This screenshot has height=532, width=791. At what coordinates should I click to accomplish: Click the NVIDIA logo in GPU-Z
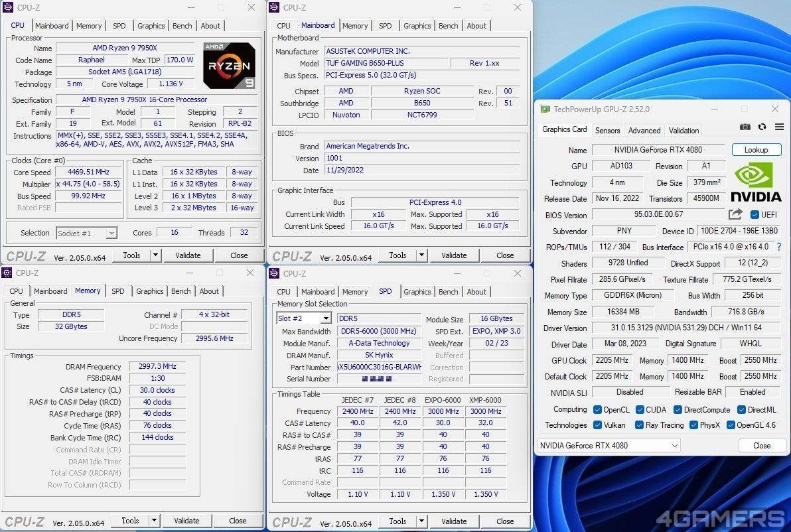(x=756, y=182)
